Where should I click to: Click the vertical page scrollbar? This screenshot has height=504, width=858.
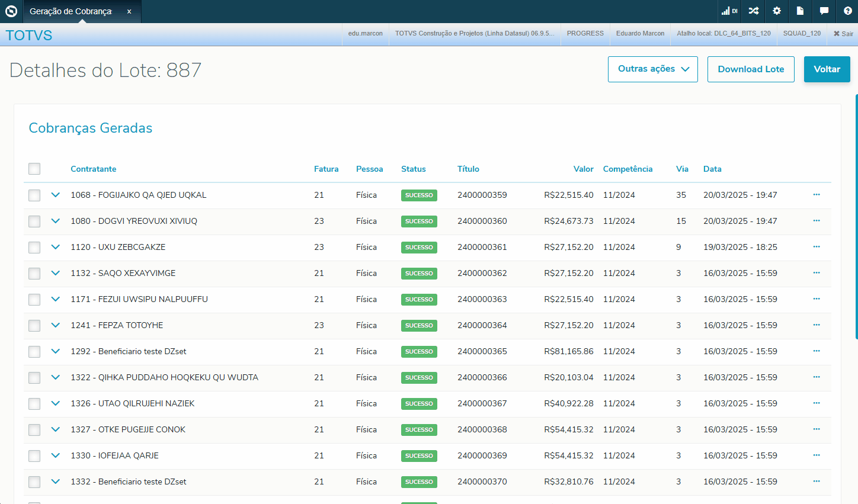856,217
